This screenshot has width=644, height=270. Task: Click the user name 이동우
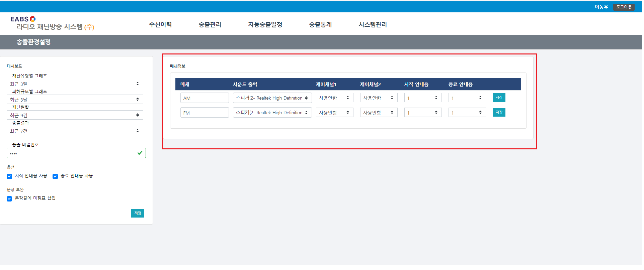tap(601, 7)
